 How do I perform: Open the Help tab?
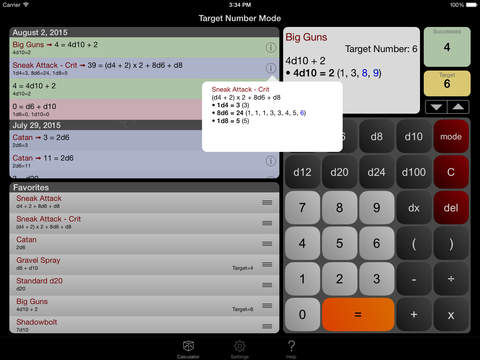[x=291, y=349]
